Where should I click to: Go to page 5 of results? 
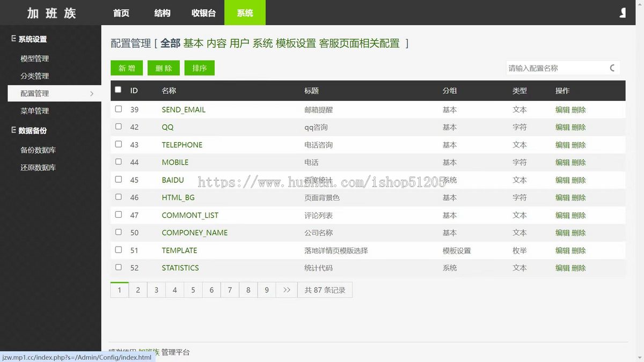(193, 290)
